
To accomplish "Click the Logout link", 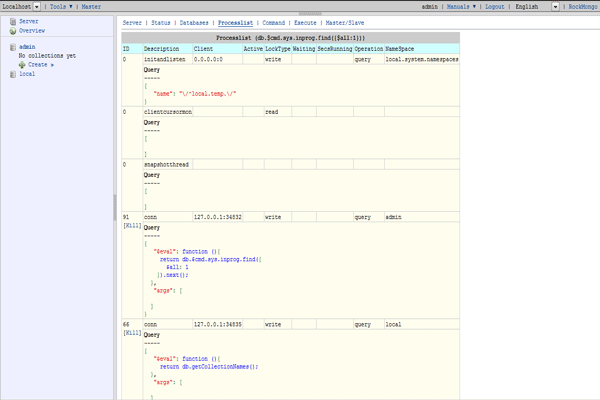I will click(x=495, y=6).
